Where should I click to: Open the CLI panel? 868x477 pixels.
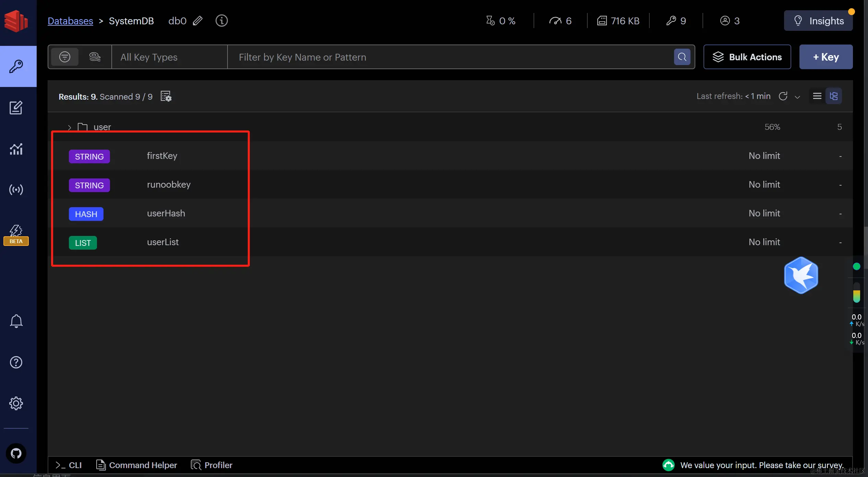click(x=69, y=465)
